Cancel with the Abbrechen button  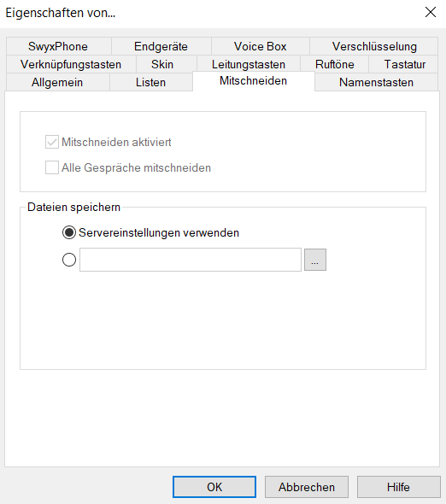[307, 487]
